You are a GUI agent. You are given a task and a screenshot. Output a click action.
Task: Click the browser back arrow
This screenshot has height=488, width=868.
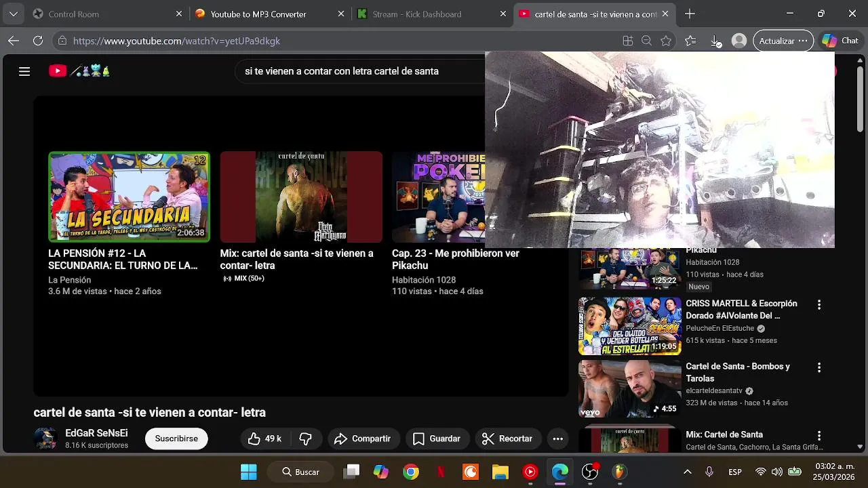[x=14, y=41]
